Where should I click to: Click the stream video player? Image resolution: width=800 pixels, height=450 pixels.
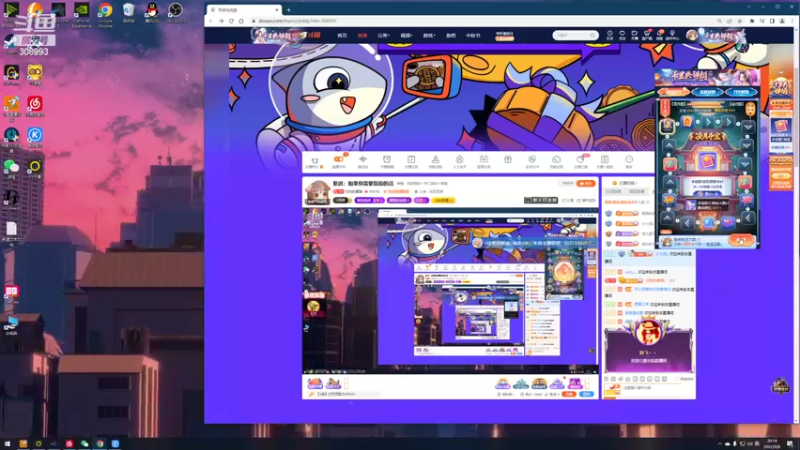point(450,291)
